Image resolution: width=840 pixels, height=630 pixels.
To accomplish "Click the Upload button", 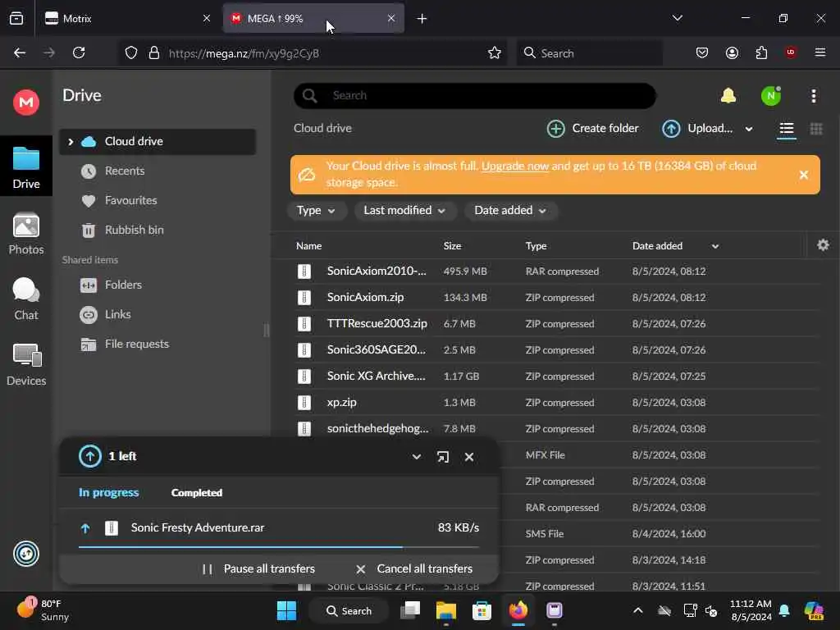I will pyautogui.click(x=696, y=129).
